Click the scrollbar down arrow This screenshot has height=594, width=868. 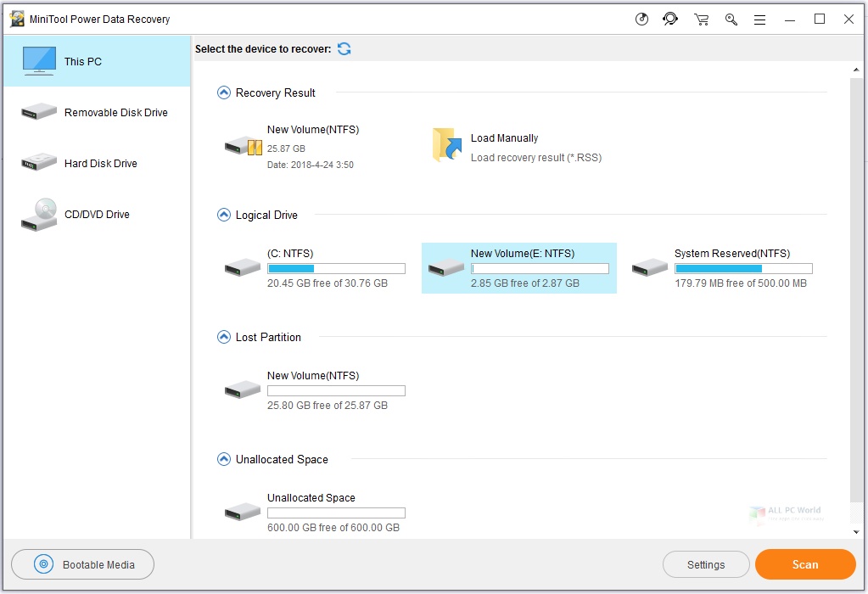(857, 532)
